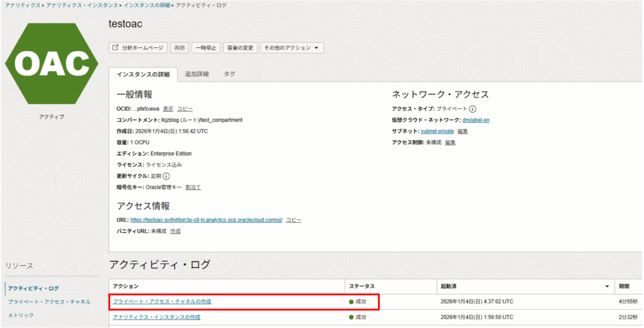
Task: Click コピー link next to the OCID
Action: click(185, 109)
